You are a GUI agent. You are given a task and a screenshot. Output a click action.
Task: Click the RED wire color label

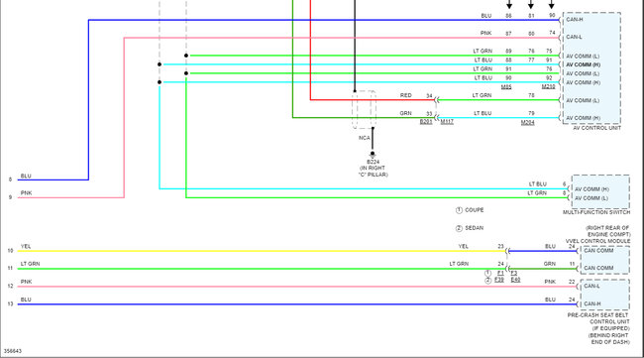[406, 95]
